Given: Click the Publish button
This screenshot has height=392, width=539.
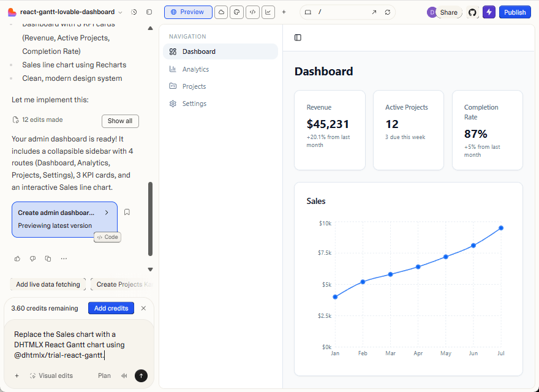Looking at the screenshot, I should pyautogui.click(x=515, y=12).
